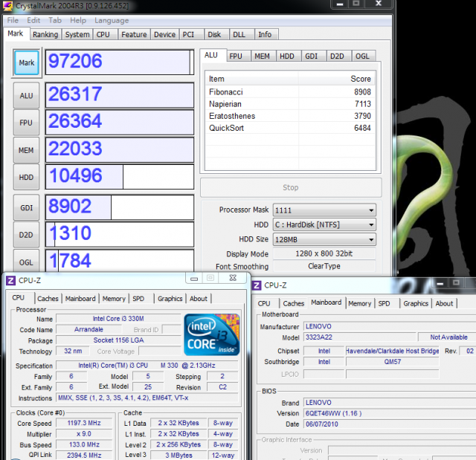Image resolution: width=476 pixels, height=460 pixels.
Task: Click the HDD score bar 10496
Action: coord(119,177)
